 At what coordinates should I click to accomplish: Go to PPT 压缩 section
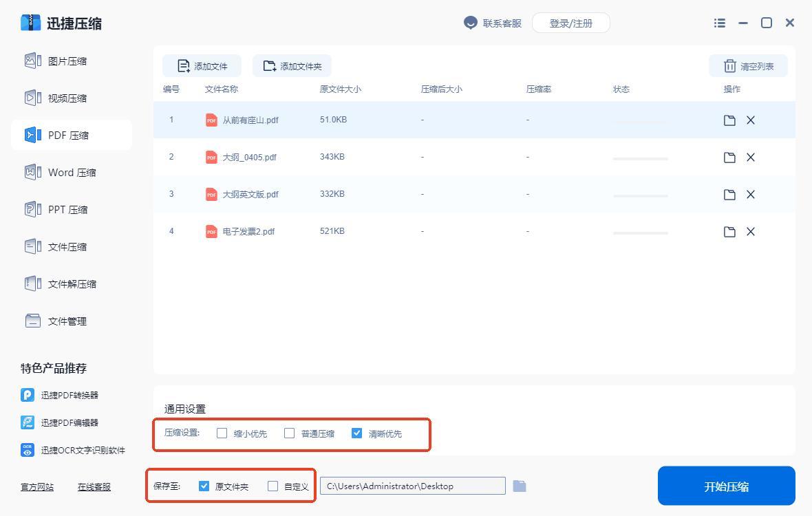click(x=67, y=210)
